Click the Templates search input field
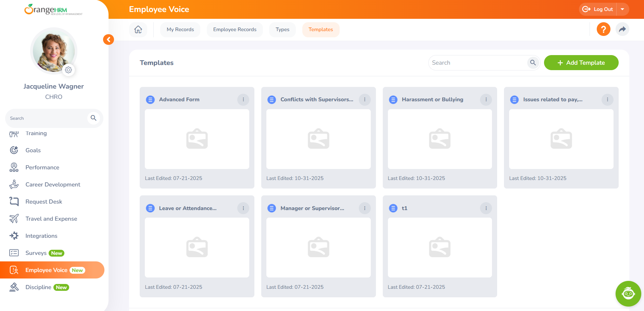This screenshot has width=644, height=311. coord(478,63)
